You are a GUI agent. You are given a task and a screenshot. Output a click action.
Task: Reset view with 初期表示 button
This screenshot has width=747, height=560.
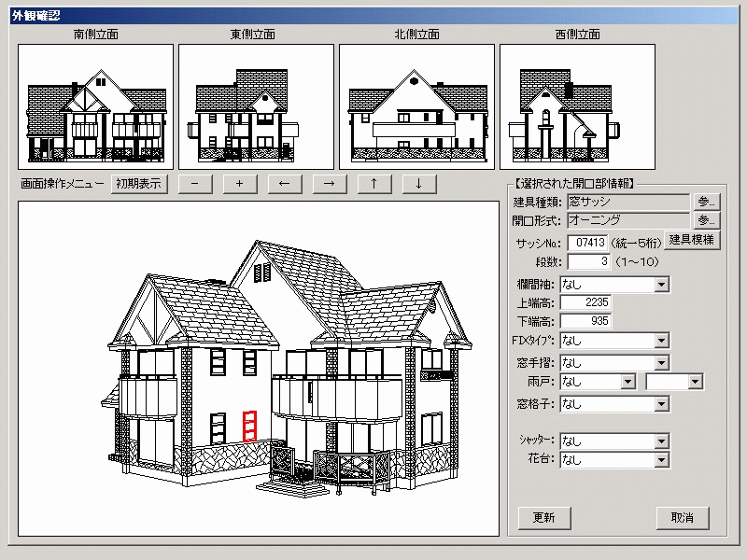[x=138, y=183]
